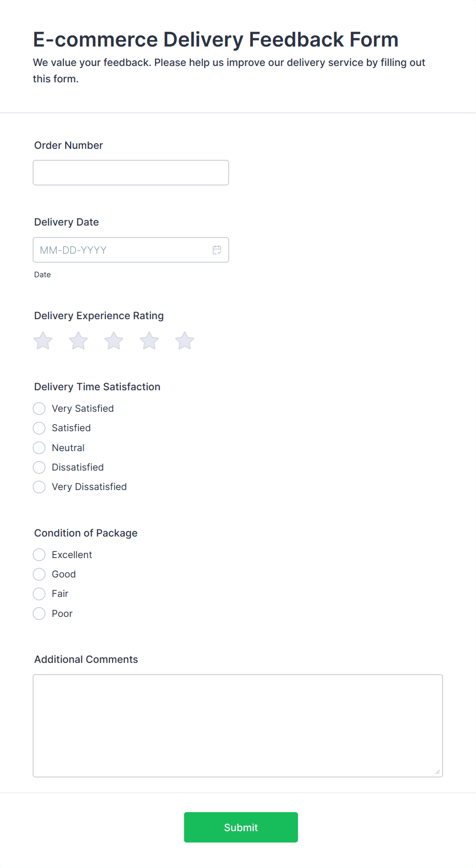Mark package condition as Excellent
The width and height of the screenshot is (476, 868).
pyautogui.click(x=39, y=555)
